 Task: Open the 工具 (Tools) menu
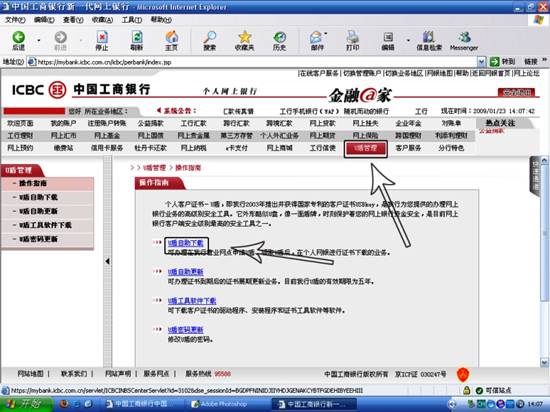pyautogui.click(x=132, y=20)
